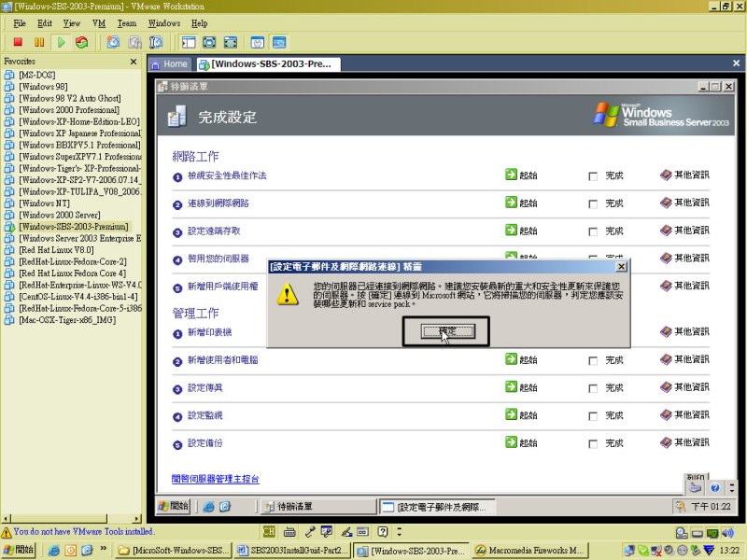Screen dimensions: 747x560
Task: Open 其他資訊 for 設定備份
Action: [684, 442]
